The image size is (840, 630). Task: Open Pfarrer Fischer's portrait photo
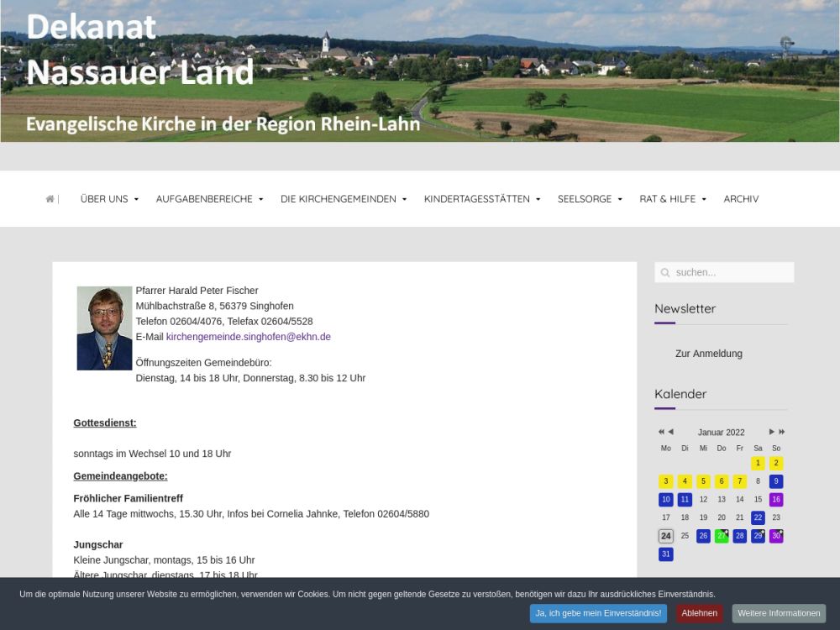click(x=104, y=328)
